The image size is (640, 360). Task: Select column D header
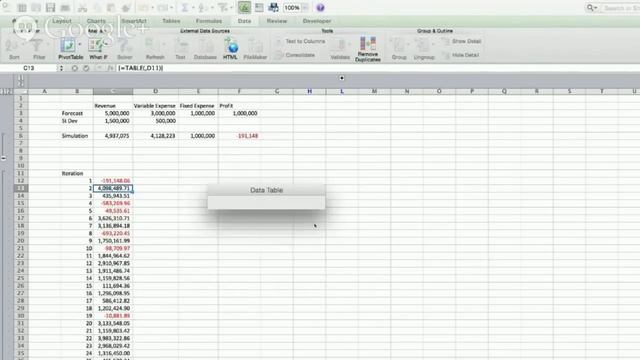tap(156, 91)
